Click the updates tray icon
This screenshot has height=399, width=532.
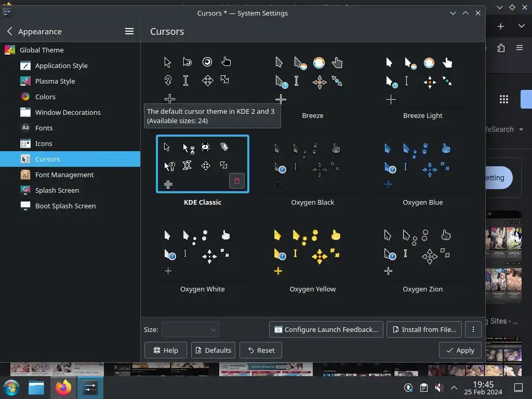coord(408,388)
